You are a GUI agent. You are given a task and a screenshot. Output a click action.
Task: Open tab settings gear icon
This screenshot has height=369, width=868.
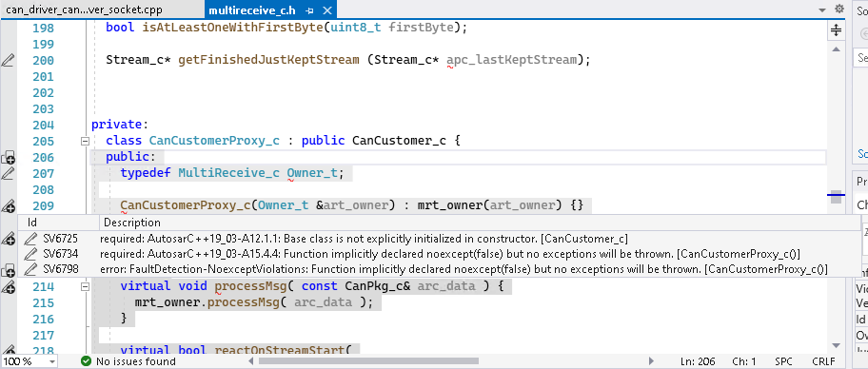click(839, 10)
